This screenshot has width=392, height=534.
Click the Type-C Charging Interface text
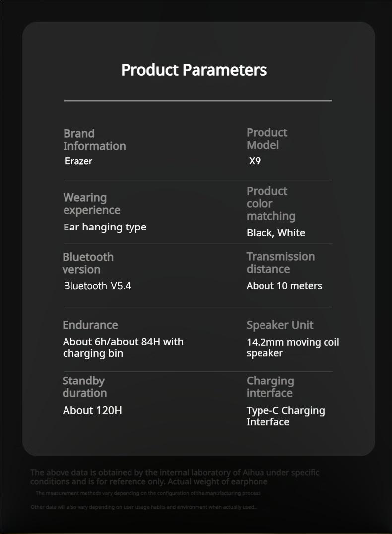click(x=285, y=416)
